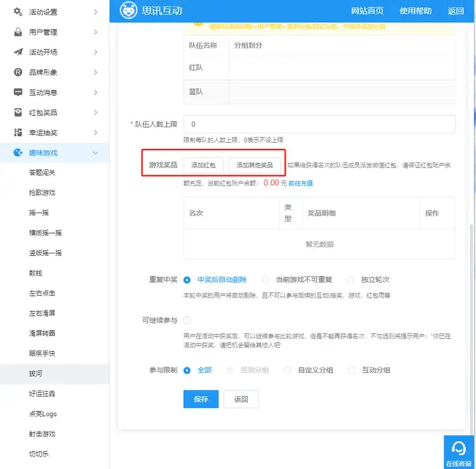Click the 红包奖品 icon
The height and width of the screenshot is (469, 476).
click(x=18, y=112)
